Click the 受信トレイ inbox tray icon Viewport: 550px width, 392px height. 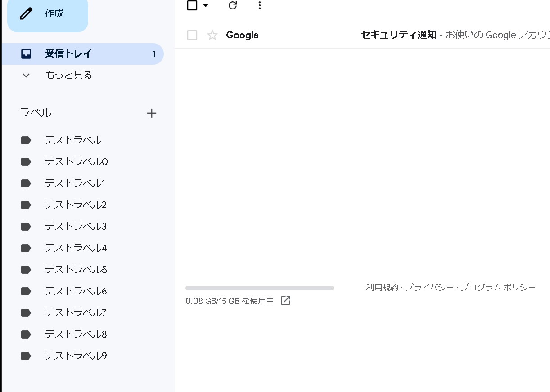tap(26, 54)
